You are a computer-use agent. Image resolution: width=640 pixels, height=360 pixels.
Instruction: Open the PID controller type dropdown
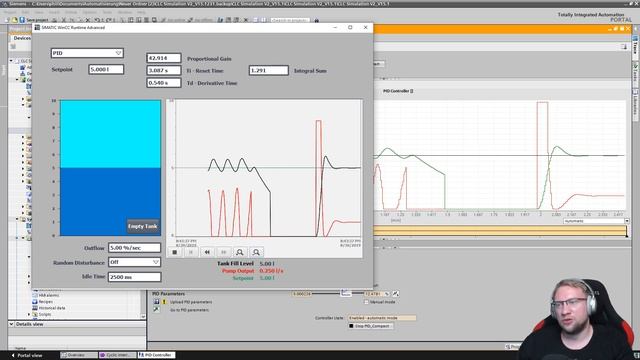click(87, 53)
